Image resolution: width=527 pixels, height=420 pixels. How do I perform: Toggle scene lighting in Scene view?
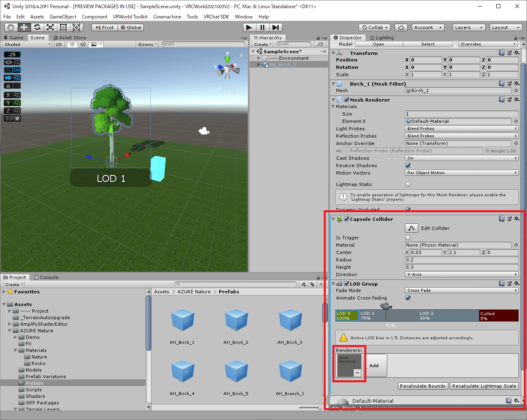[73, 44]
